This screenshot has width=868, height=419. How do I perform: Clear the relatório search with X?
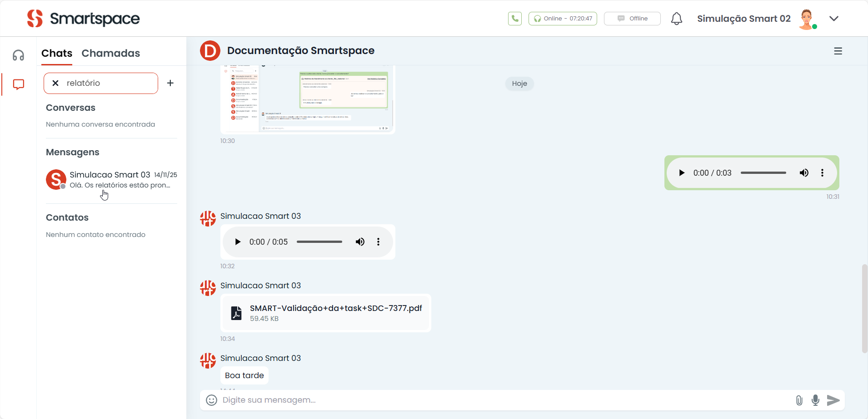point(55,83)
